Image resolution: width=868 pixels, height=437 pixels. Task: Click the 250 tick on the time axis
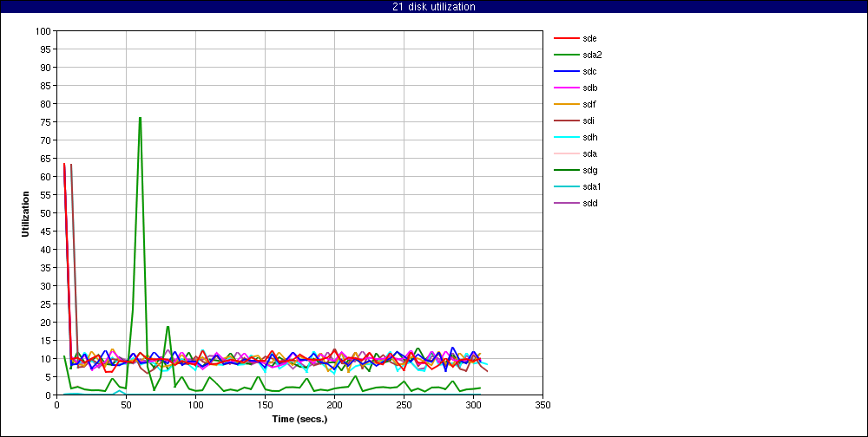tap(404, 406)
